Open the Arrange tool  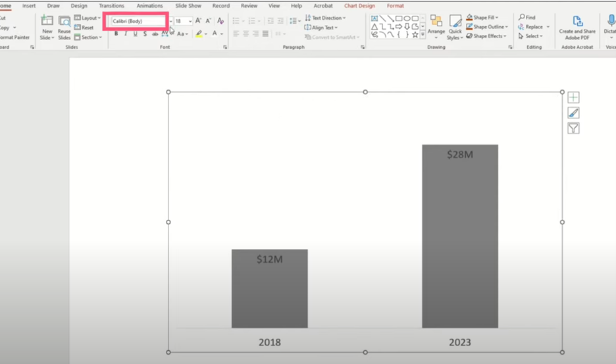pyautogui.click(x=436, y=26)
